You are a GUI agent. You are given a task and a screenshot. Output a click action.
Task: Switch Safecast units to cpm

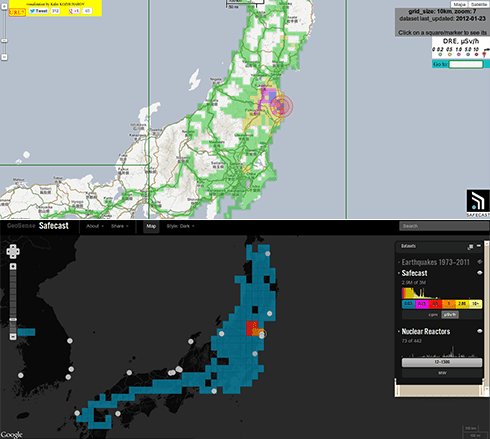[x=433, y=315]
